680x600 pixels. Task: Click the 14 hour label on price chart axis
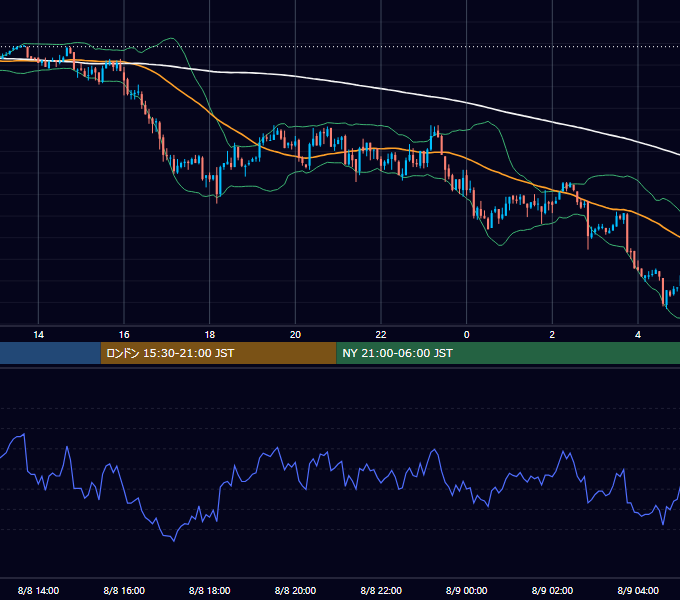pyautogui.click(x=38, y=335)
